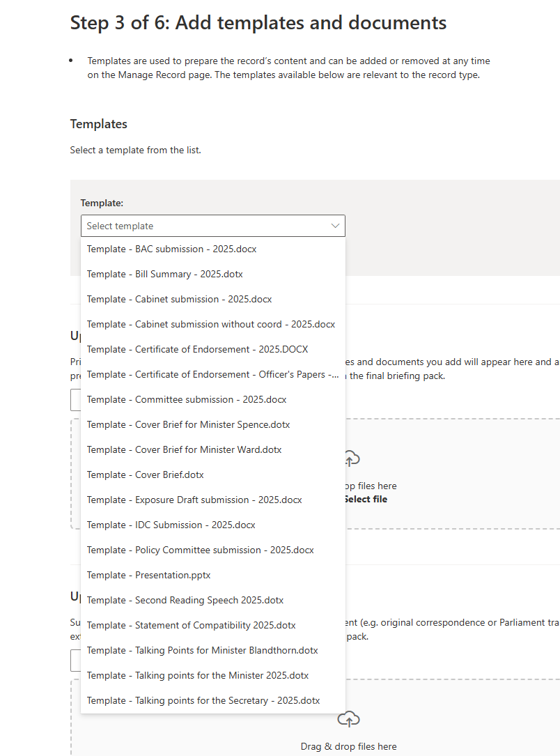Select Cabinet submission without coord template

pos(210,324)
